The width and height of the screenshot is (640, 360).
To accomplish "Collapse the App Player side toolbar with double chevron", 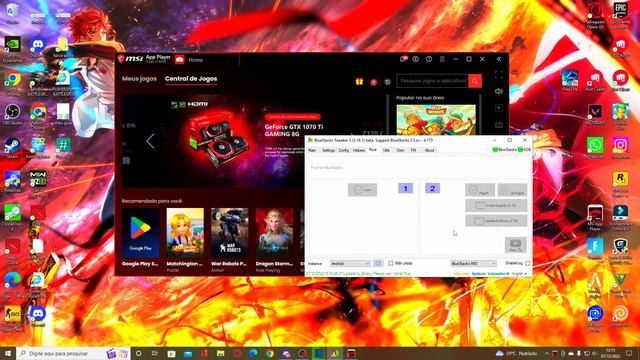I will click(x=499, y=59).
